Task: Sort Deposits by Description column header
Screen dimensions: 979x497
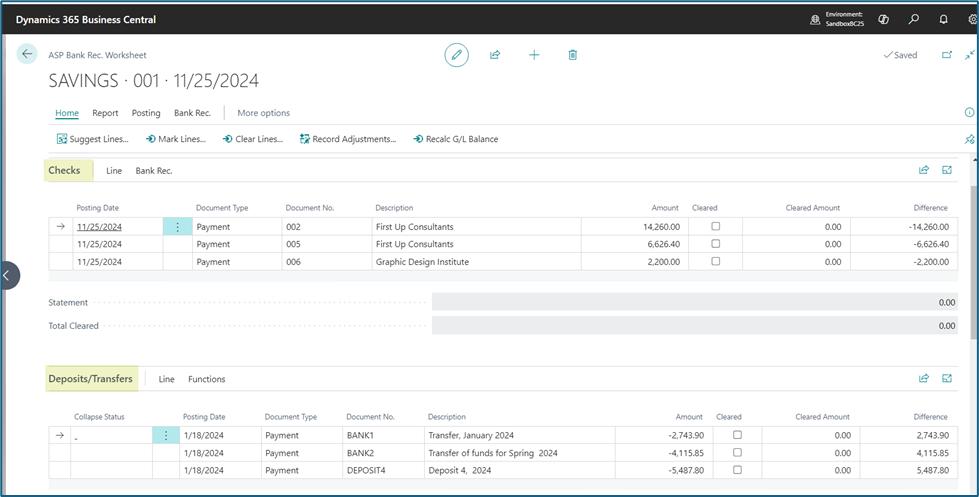Action: [446, 416]
